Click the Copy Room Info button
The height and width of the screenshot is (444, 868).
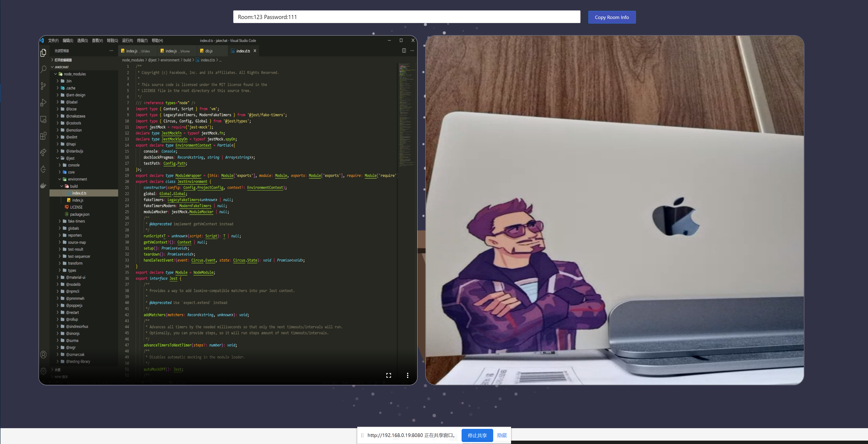[x=612, y=17]
